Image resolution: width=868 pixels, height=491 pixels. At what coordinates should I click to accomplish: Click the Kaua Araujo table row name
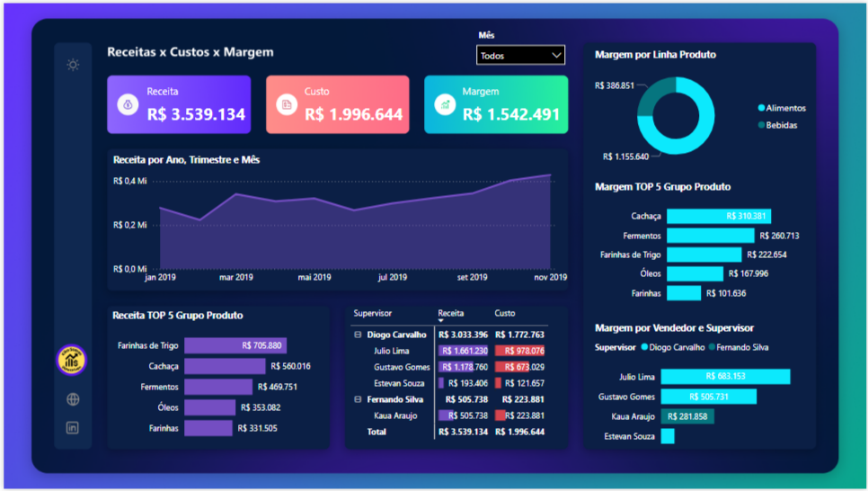(x=395, y=415)
